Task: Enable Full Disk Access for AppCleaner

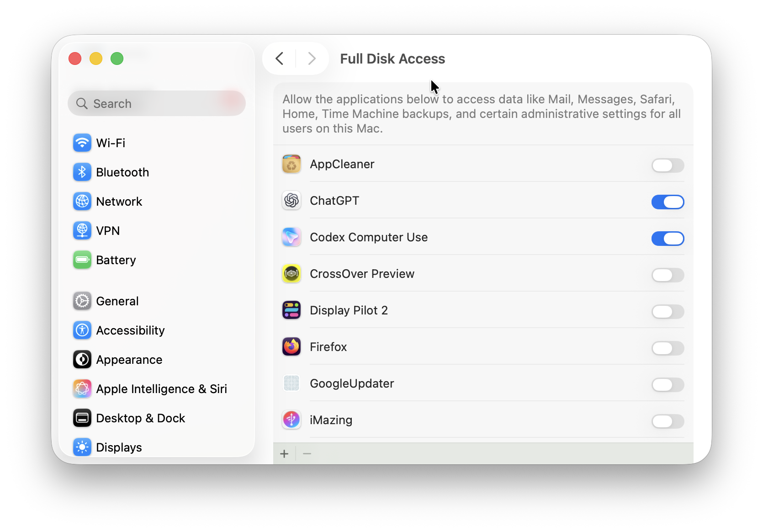Action: point(668,165)
